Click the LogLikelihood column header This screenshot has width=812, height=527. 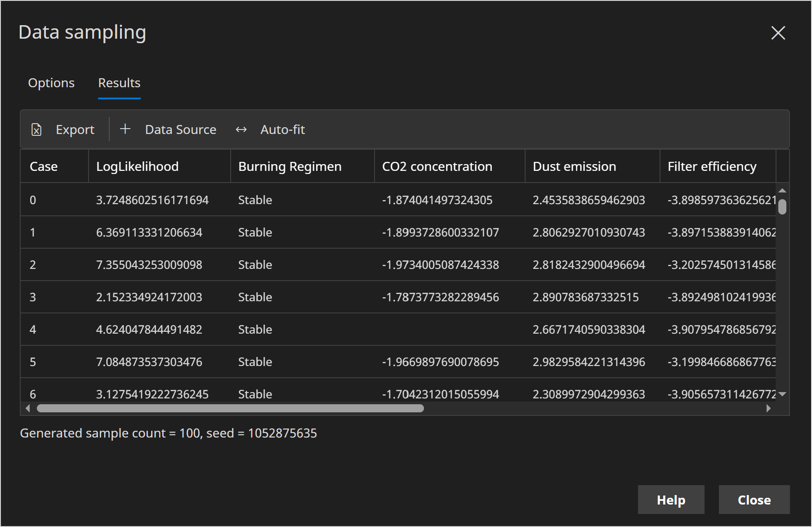click(x=137, y=166)
